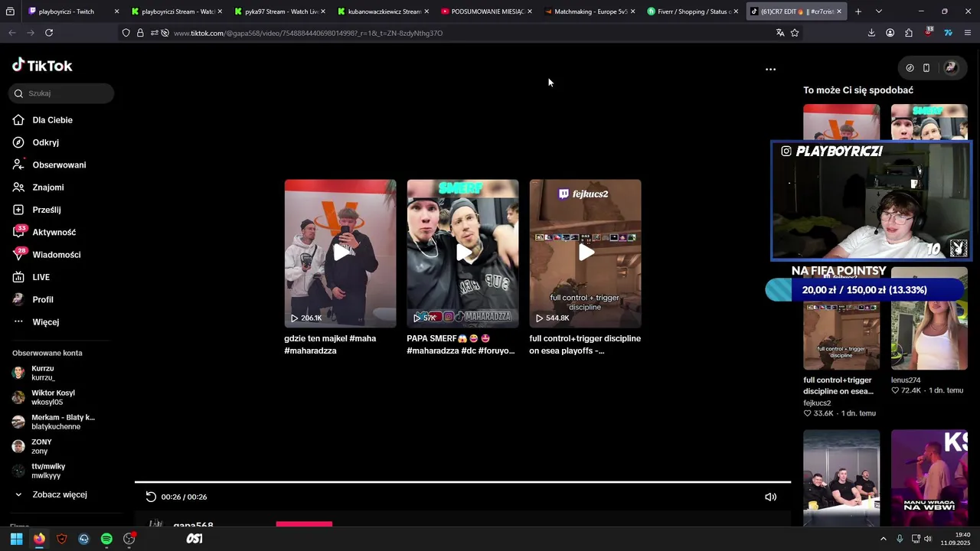Screen dimensions: 980x551
Task: Open the Firefox hamburger menu
Action: [968, 33]
